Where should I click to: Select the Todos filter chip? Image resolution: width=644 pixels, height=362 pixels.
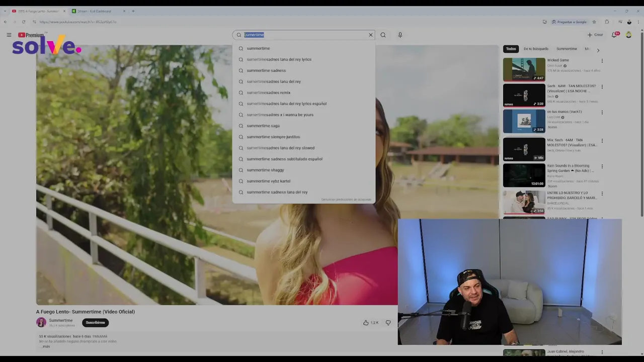(511, 49)
